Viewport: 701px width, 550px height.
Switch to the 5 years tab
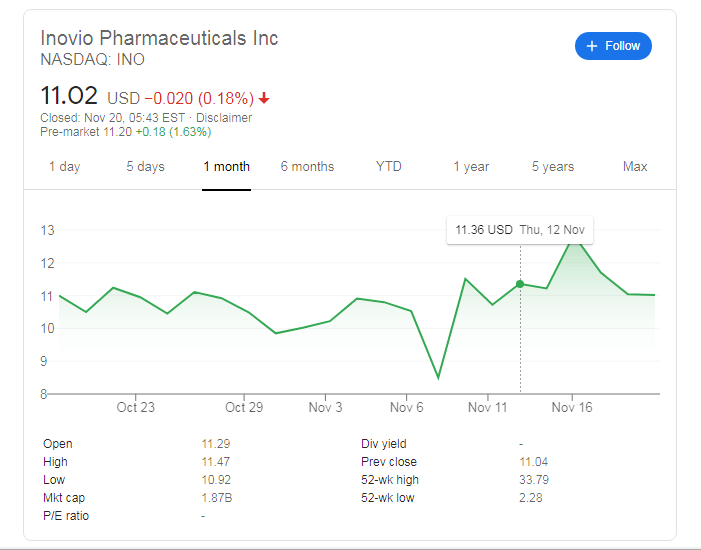pos(553,166)
